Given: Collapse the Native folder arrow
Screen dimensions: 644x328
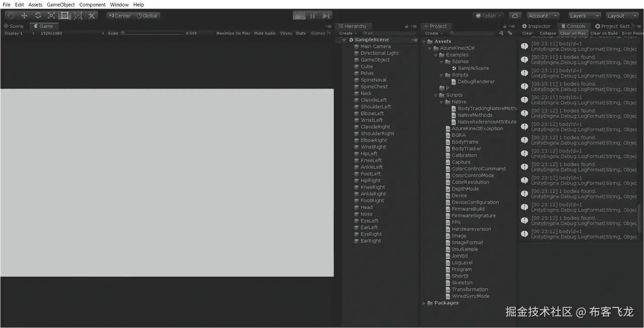Looking at the screenshot, I should 442,102.
